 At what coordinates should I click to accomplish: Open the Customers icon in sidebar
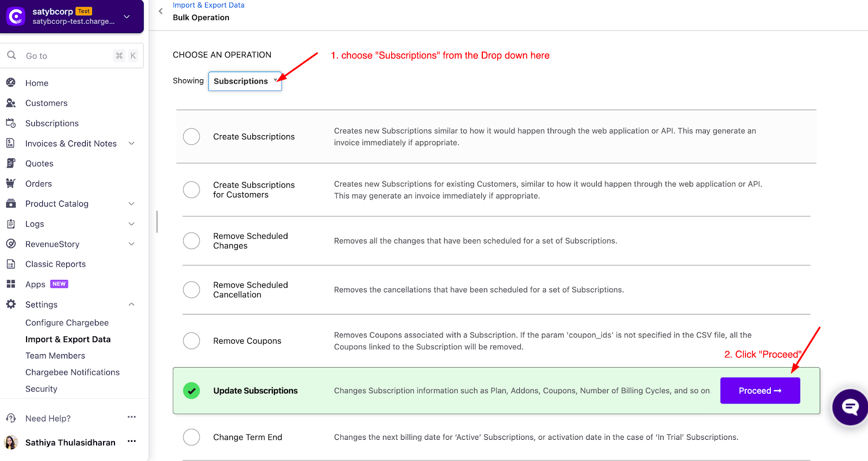point(11,103)
